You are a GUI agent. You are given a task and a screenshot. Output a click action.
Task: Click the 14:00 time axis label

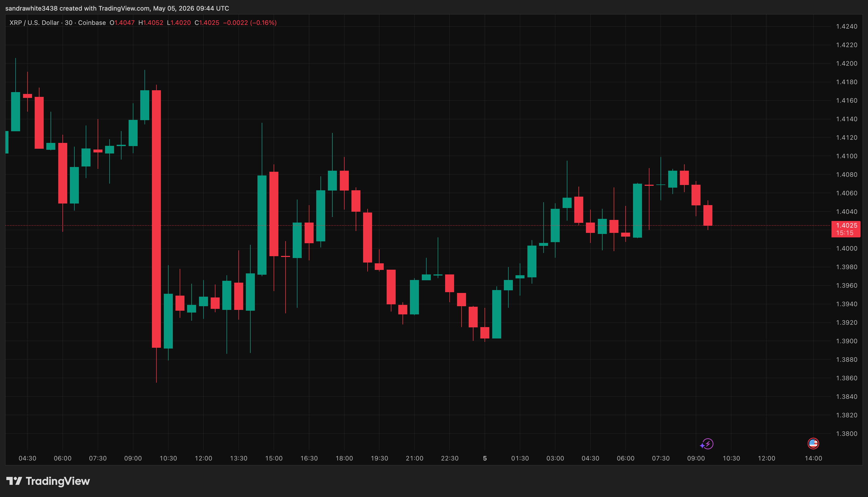pyautogui.click(x=813, y=458)
